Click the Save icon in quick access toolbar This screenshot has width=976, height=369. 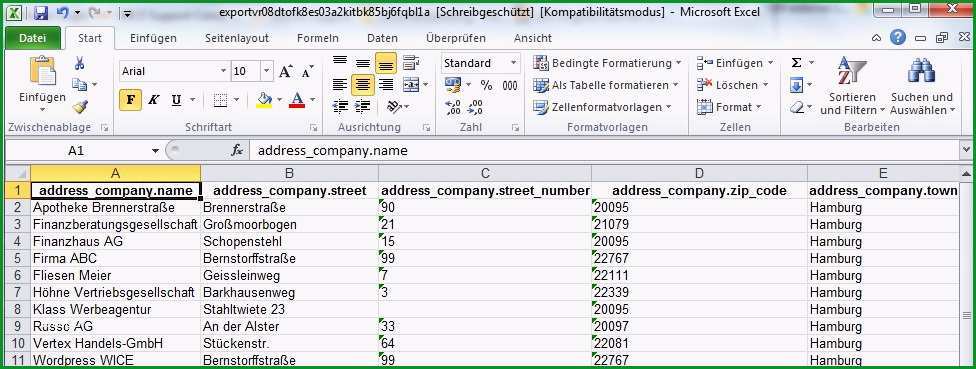[41, 12]
